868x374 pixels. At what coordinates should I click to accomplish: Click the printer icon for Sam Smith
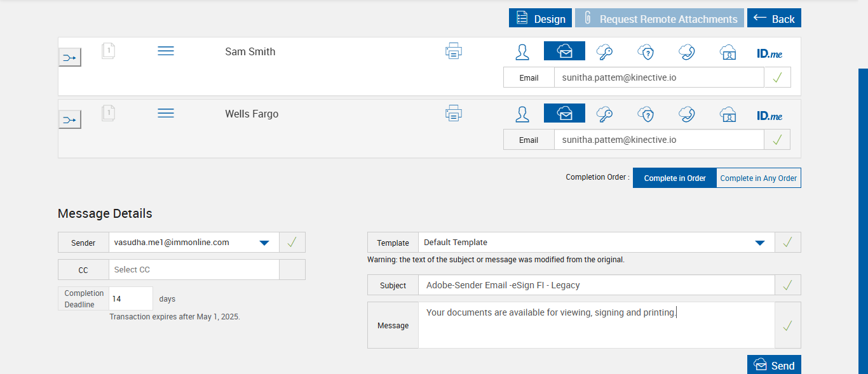[453, 51]
